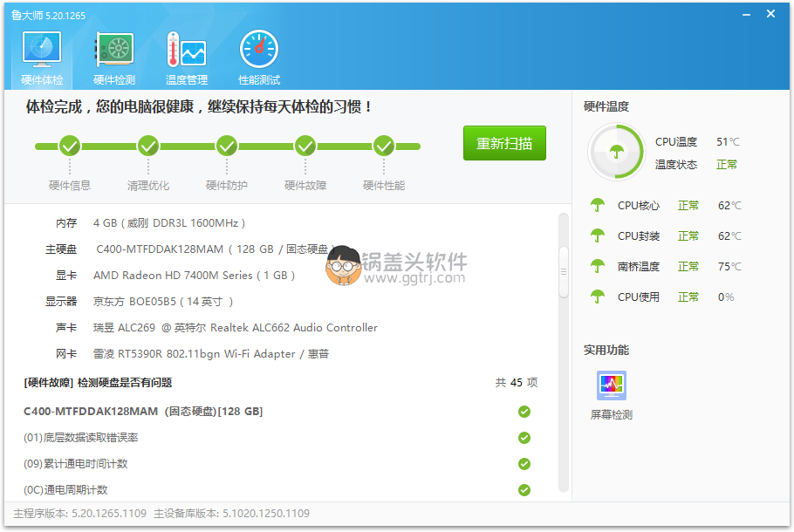
Task: Click the umbrella icon beside 南桥温度
Action: point(598,266)
